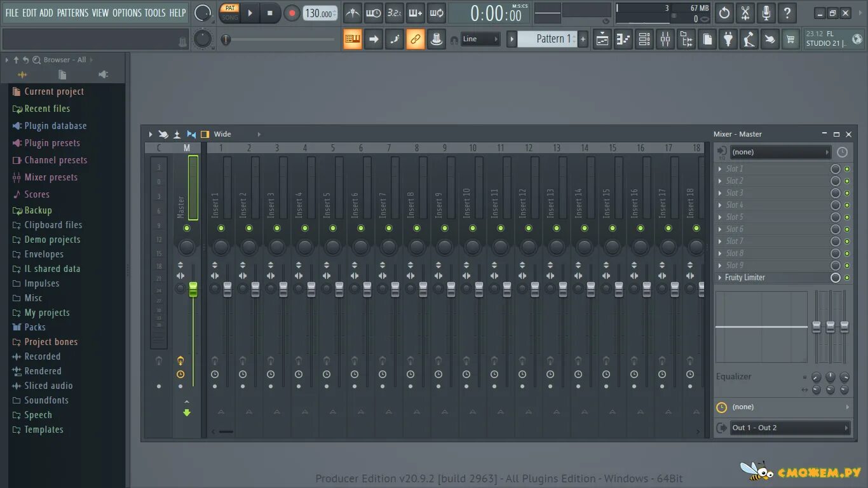Click the shopping cart content library icon
Image resolution: width=868 pixels, height=488 pixels.
pyautogui.click(x=790, y=39)
